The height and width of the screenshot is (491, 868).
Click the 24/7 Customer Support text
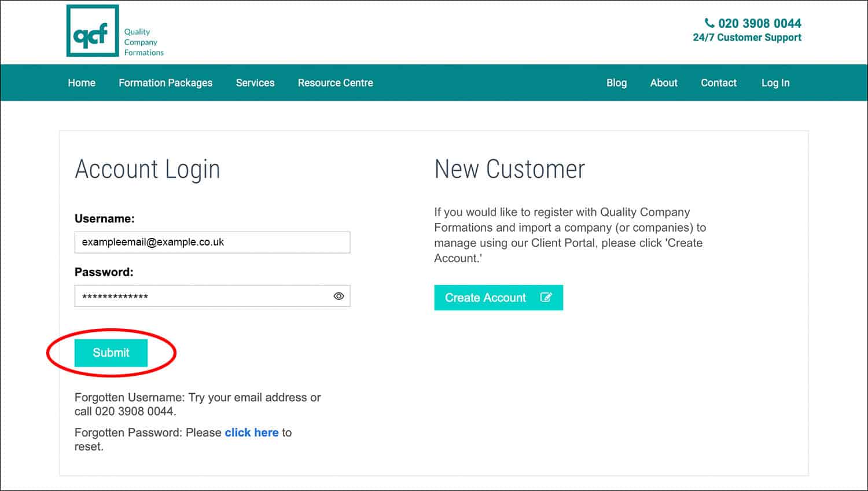[747, 38]
